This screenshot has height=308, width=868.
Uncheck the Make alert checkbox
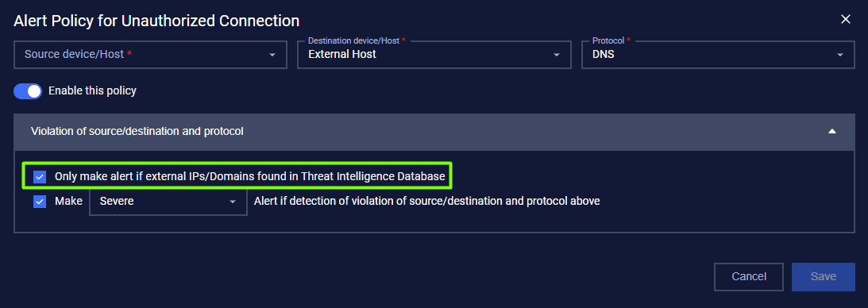[39, 202]
